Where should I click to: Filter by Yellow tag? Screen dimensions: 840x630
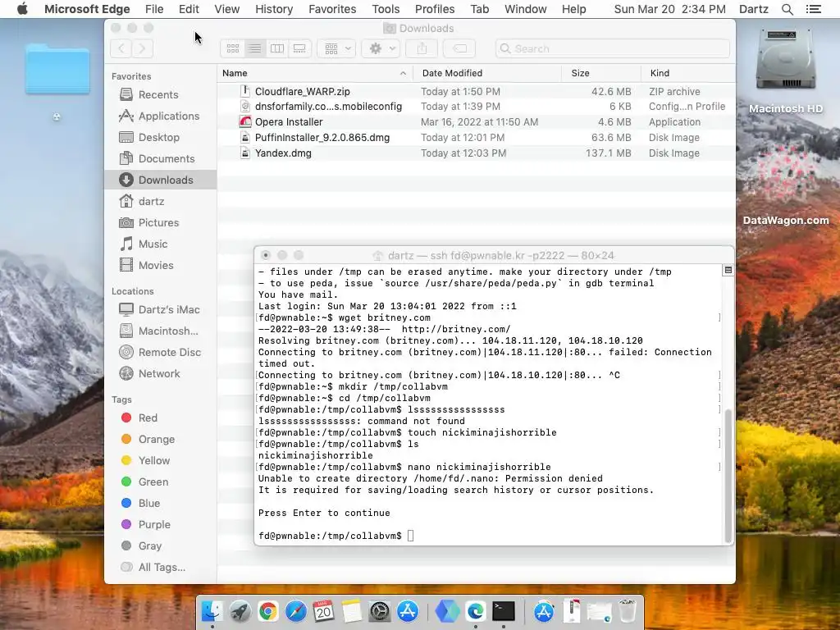pyautogui.click(x=160, y=461)
